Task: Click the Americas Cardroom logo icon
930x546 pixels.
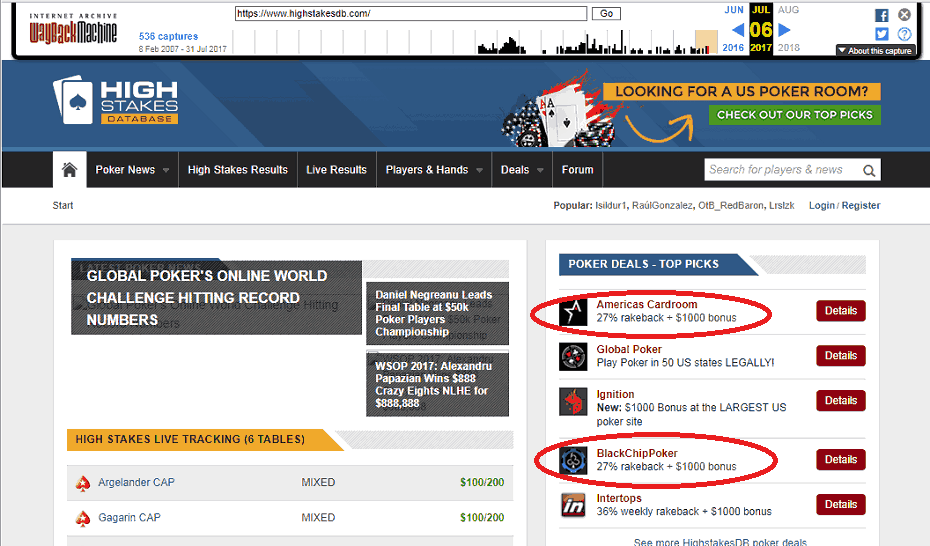Action: (573, 311)
